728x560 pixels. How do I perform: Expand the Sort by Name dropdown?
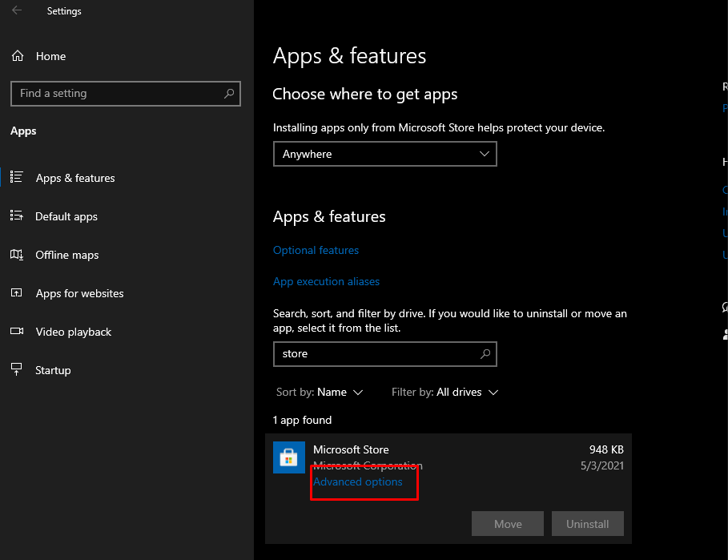[320, 393]
